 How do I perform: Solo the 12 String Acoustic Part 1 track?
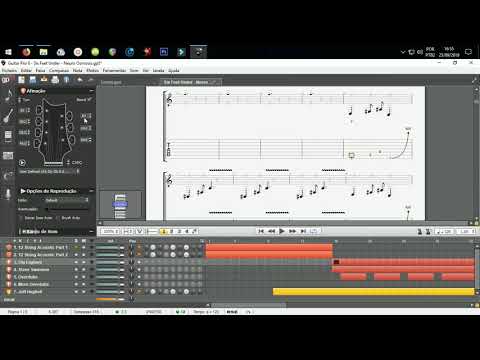76,247
